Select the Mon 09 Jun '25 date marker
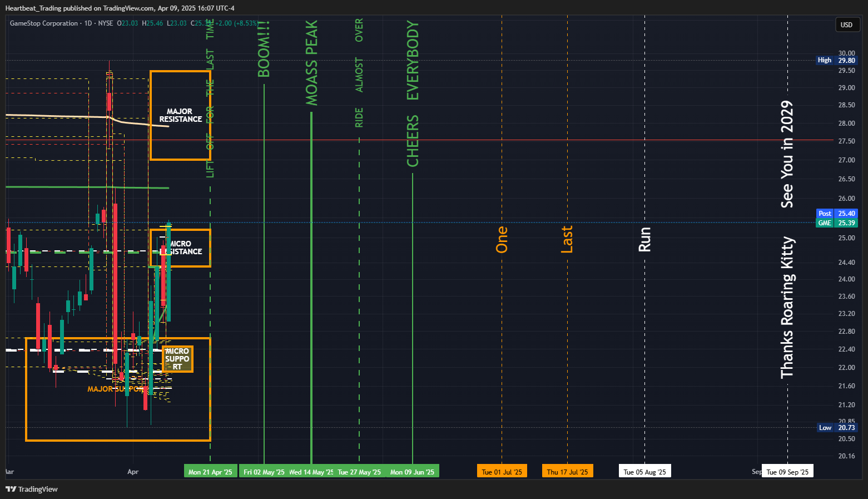 413,472
